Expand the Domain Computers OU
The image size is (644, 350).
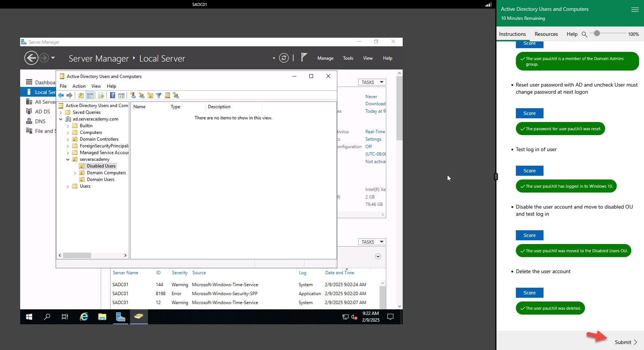pos(75,173)
